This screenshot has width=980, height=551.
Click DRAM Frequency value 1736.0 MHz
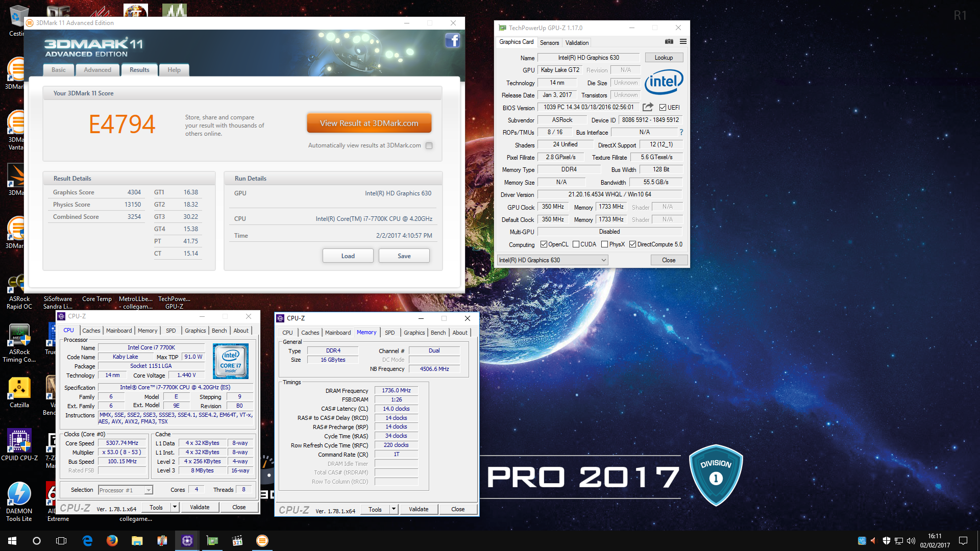click(x=397, y=390)
